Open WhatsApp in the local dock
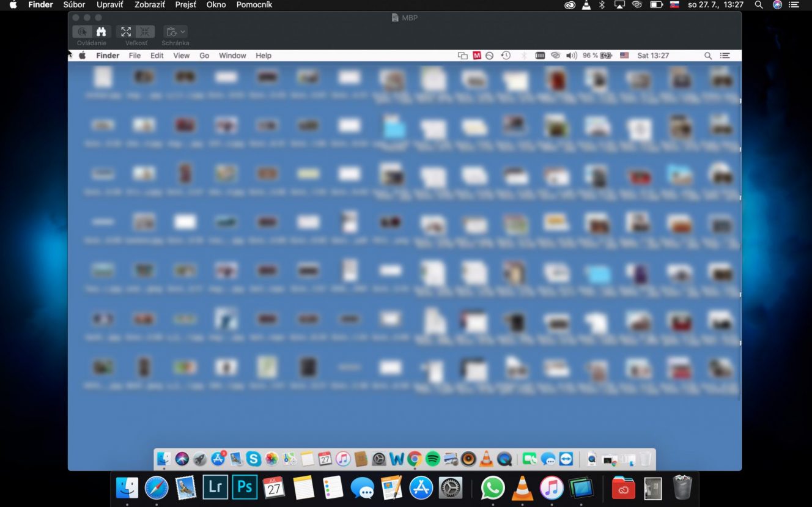 click(x=493, y=487)
